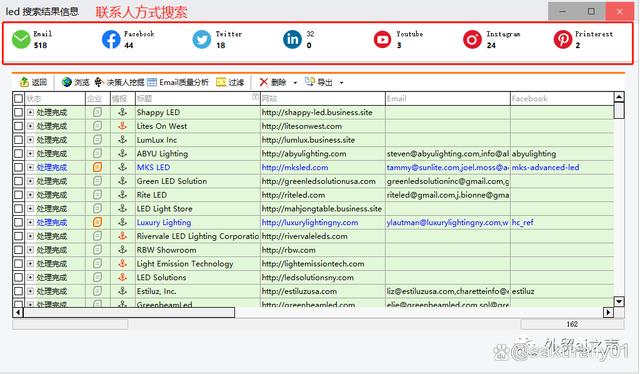640x374 pixels.
Task: Expand the Shappy LED row
Action: click(x=31, y=112)
